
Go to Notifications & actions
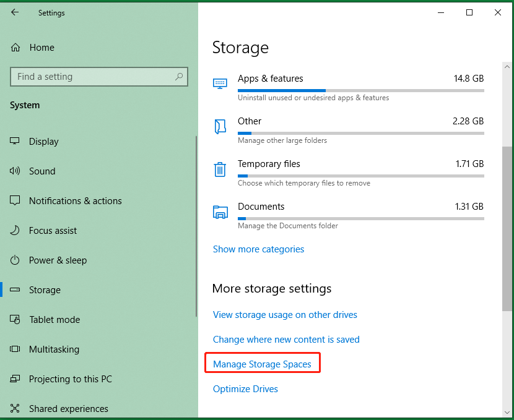coord(76,200)
